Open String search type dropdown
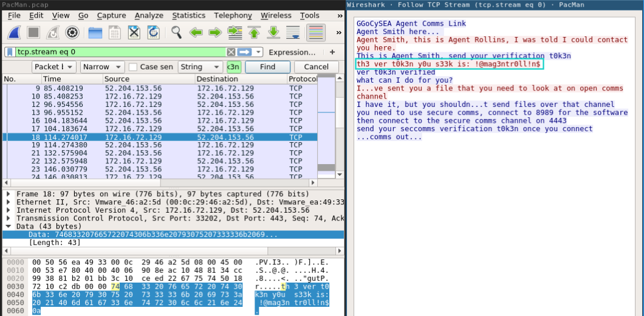The image size is (644, 316). 200,67
